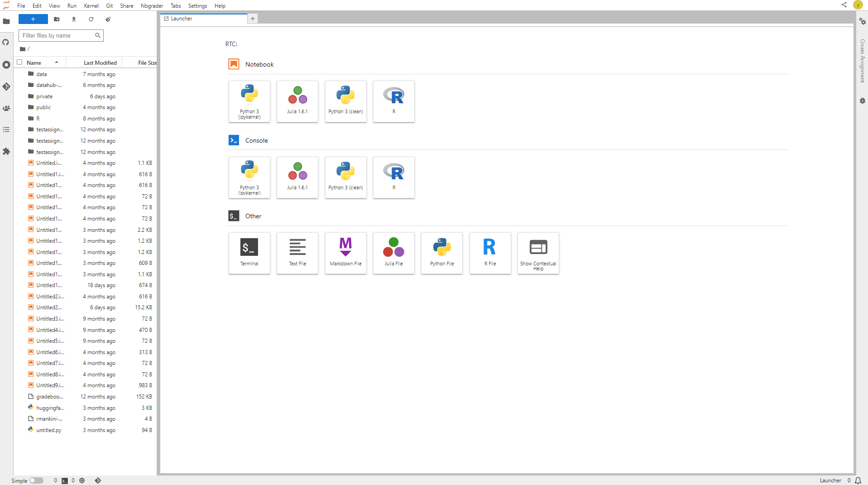The image size is (868, 485).
Task: Open the Nbgrader menu
Action: pyautogui.click(x=152, y=6)
